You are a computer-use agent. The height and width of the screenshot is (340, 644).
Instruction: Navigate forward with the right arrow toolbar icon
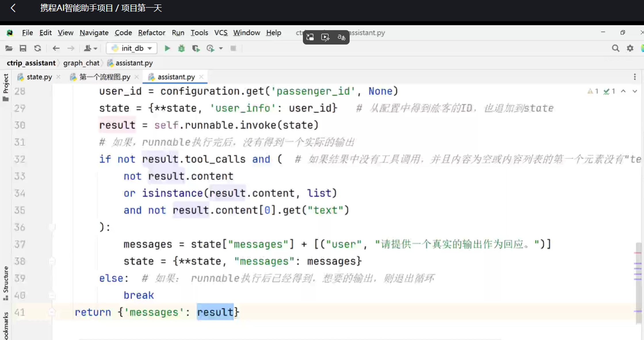tap(71, 48)
